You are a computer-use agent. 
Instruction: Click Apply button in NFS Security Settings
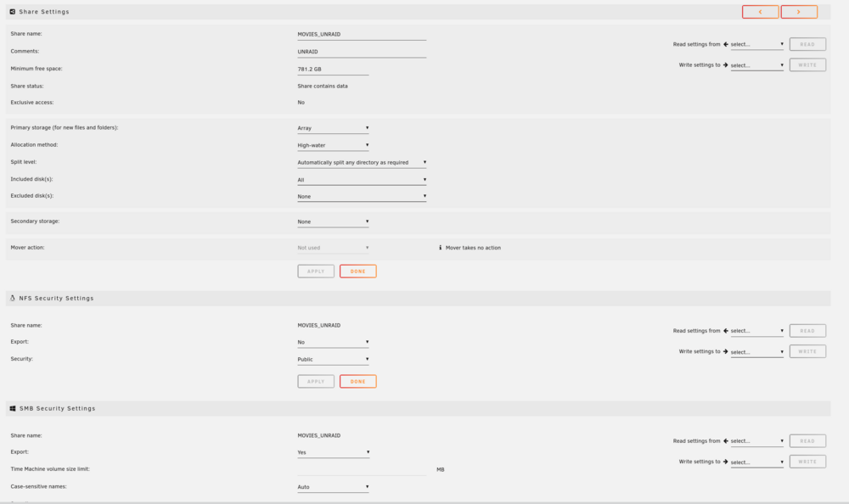point(316,382)
